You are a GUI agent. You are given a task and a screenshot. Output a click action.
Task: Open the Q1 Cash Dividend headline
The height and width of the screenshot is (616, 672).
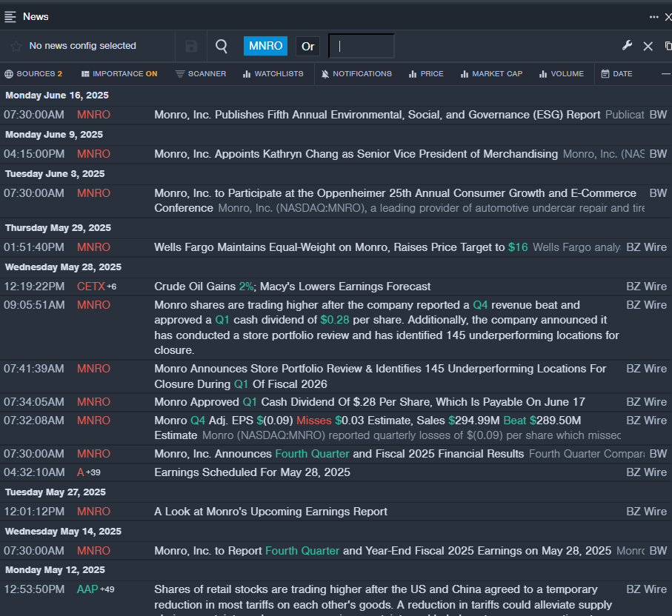coord(370,402)
